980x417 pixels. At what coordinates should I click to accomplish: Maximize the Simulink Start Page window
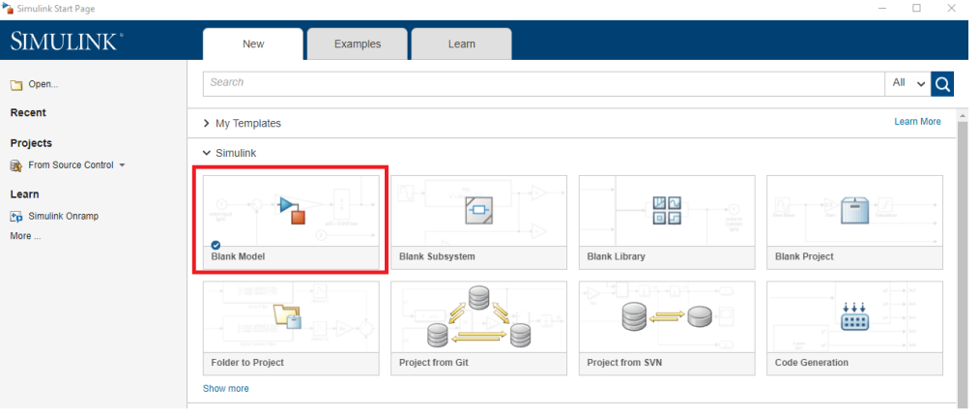pos(916,8)
